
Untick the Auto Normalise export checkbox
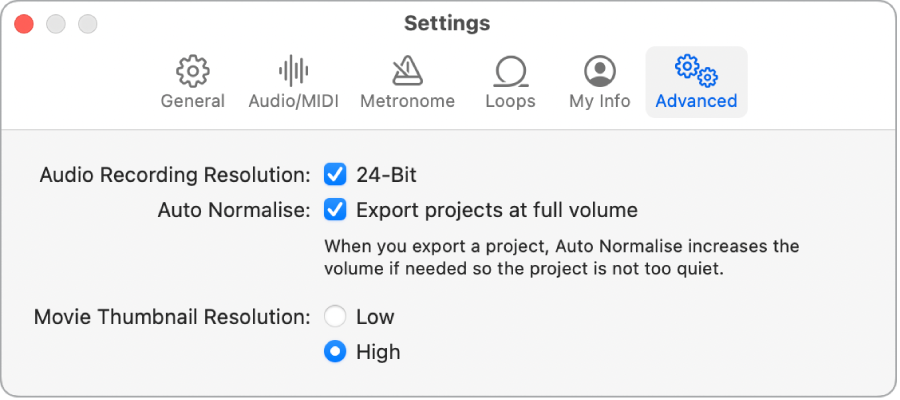pyautogui.click(x=335, y=211)
